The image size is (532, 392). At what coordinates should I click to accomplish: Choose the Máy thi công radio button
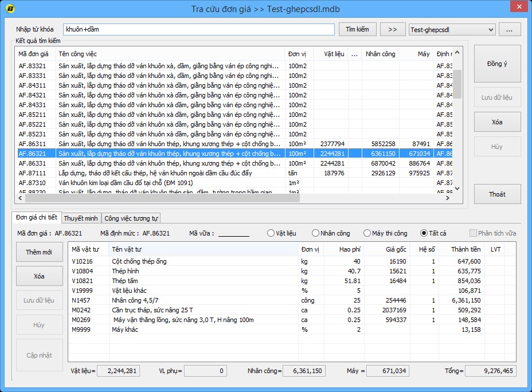pos(367,233)
